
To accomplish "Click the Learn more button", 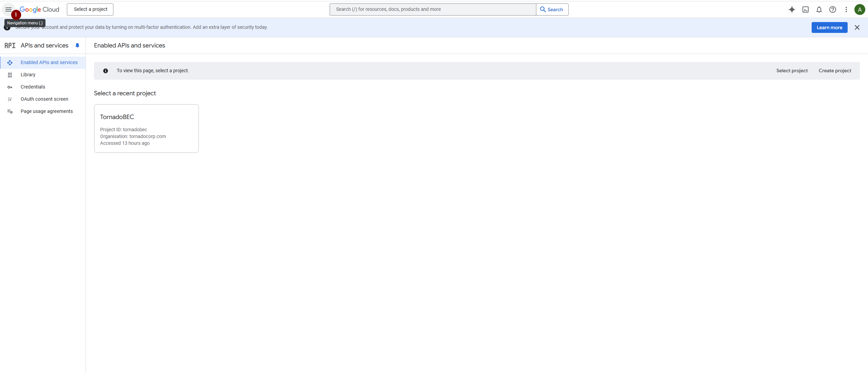I will pyautogui.click(x=829, y=27).
